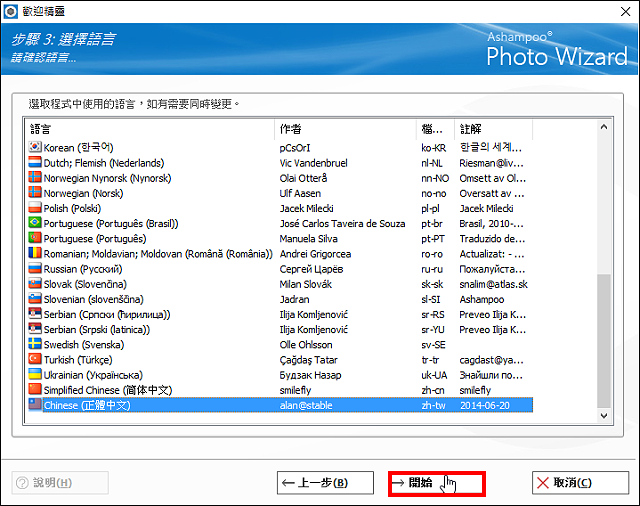The width and height of the screenshot is (640, 506).
Task: Click the Slovenian flag icon
Action: (x=35, y=298)
